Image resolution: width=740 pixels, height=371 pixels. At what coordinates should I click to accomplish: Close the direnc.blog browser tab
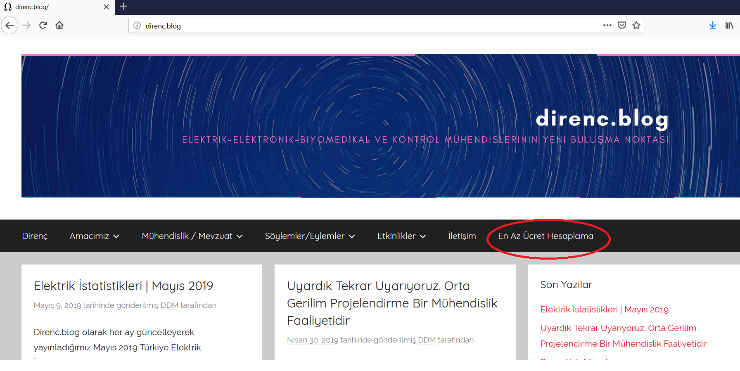tap(106, 7)
